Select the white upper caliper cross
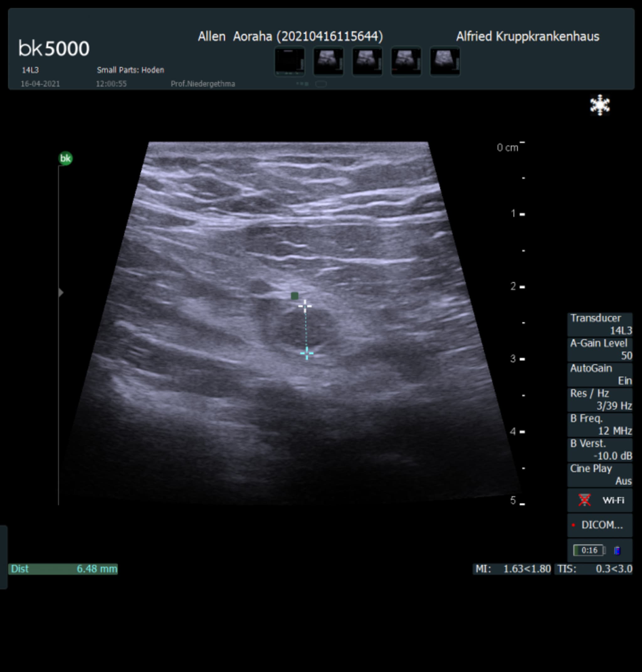This screenshot has height=672, width=642. [305, 305]
